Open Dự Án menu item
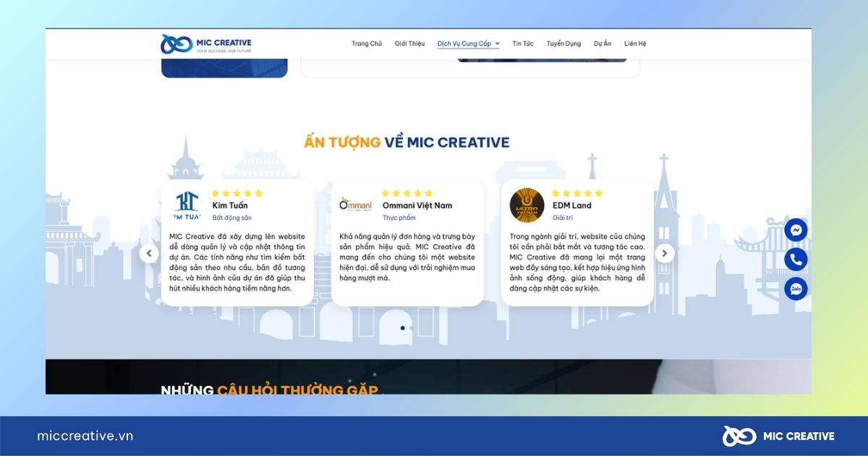868x456 pixels. pyautogui.click(x=603, y=43)
